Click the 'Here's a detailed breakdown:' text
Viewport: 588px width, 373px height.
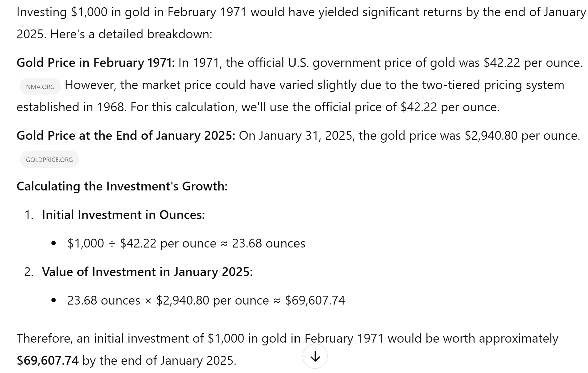[x=131, y=34]
